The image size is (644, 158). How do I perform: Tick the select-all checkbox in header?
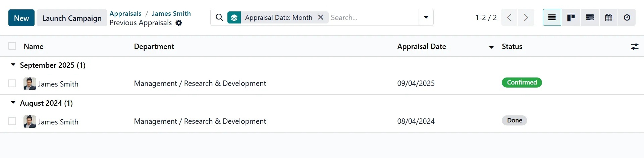tap(12, 46)
